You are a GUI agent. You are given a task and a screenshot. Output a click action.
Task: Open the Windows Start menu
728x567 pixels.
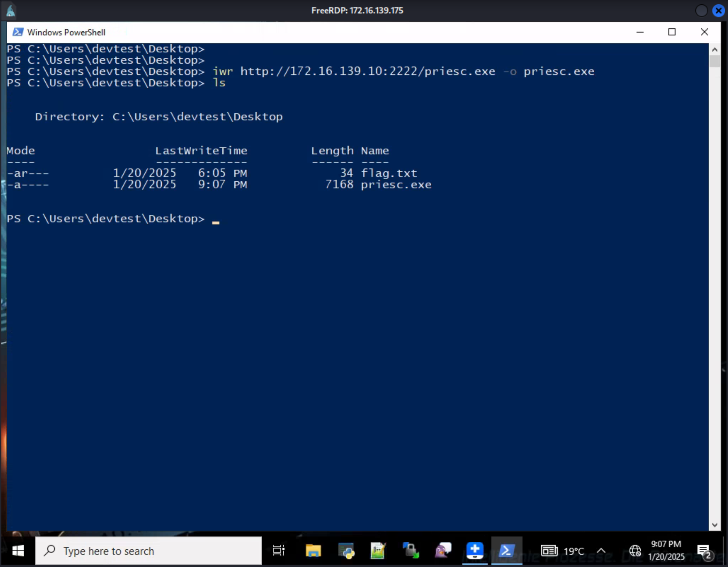(18, 551)
